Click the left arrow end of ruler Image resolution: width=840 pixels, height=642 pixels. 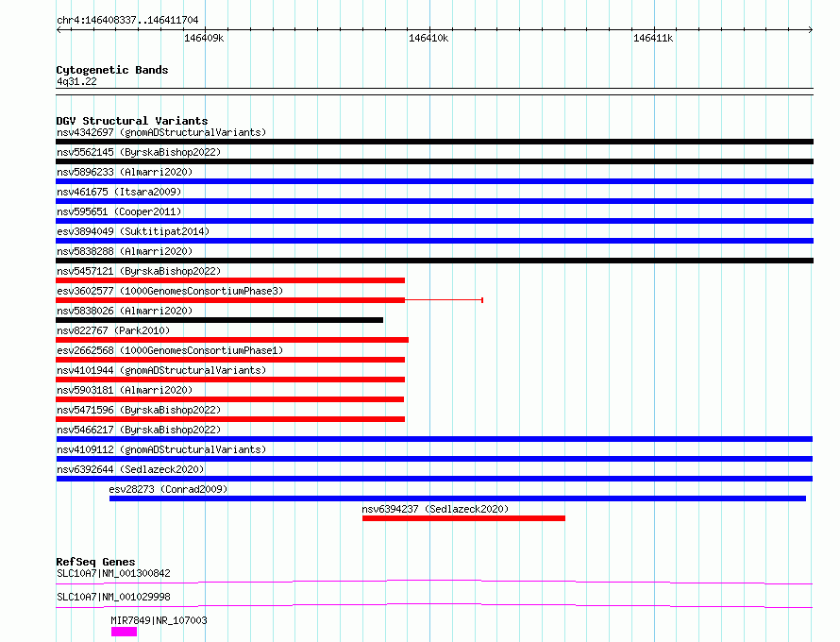(59, 30)
